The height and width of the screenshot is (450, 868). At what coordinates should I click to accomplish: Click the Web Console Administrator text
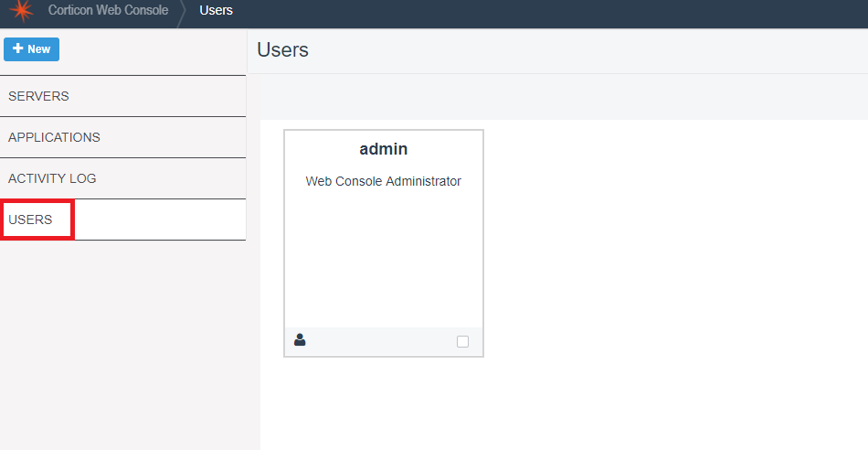(x=383, y=181)
